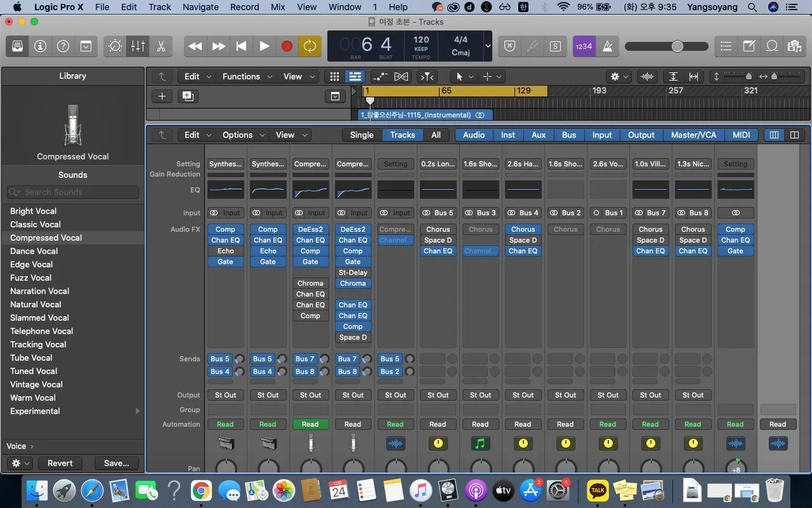Toggle the Master/VCA channel strip filter
Image resolution: width=812 pixels, height=508 pixels.
tap(693, 135)
